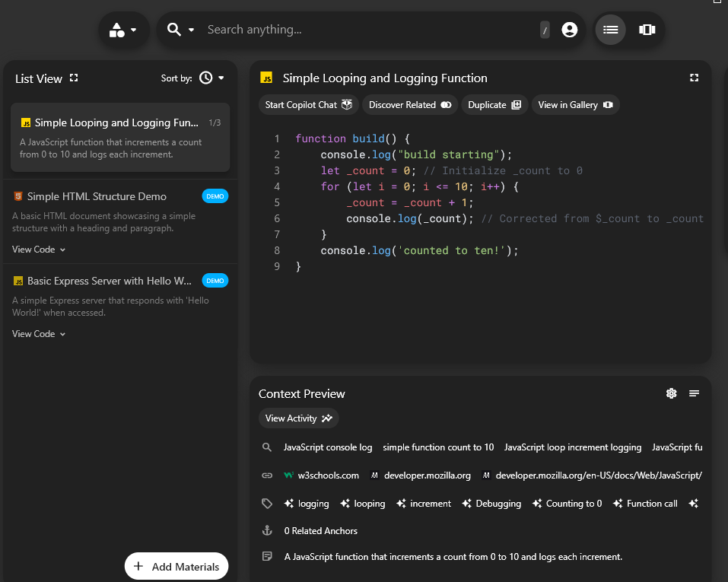
Task: Click the expand icon next to List View
Action: click(73, 78)
